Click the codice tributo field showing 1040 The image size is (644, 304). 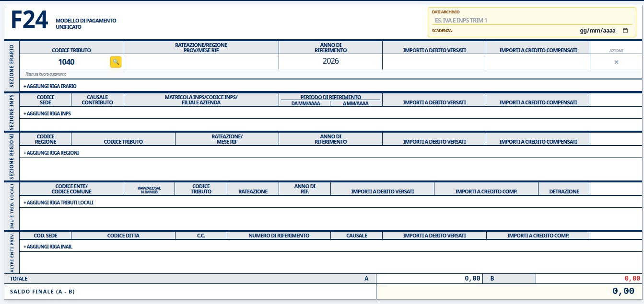point(66,62)
